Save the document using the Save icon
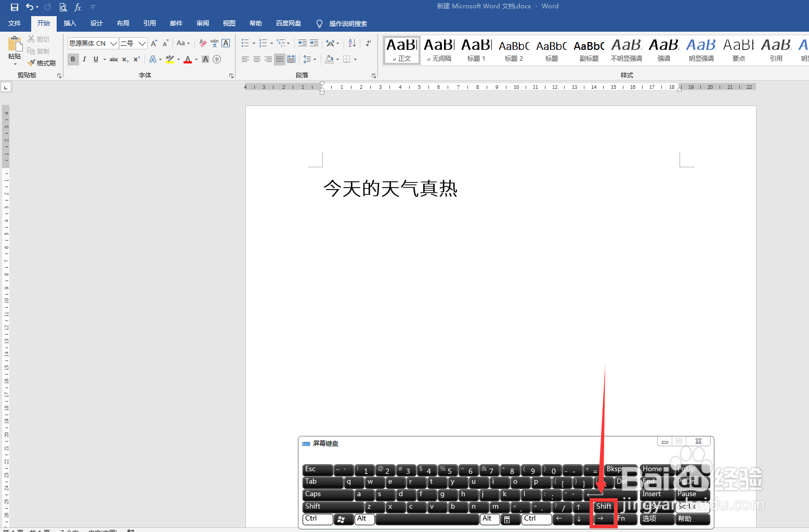The height and width of the screenshot is (532, 809). click(x=14, y=7)
